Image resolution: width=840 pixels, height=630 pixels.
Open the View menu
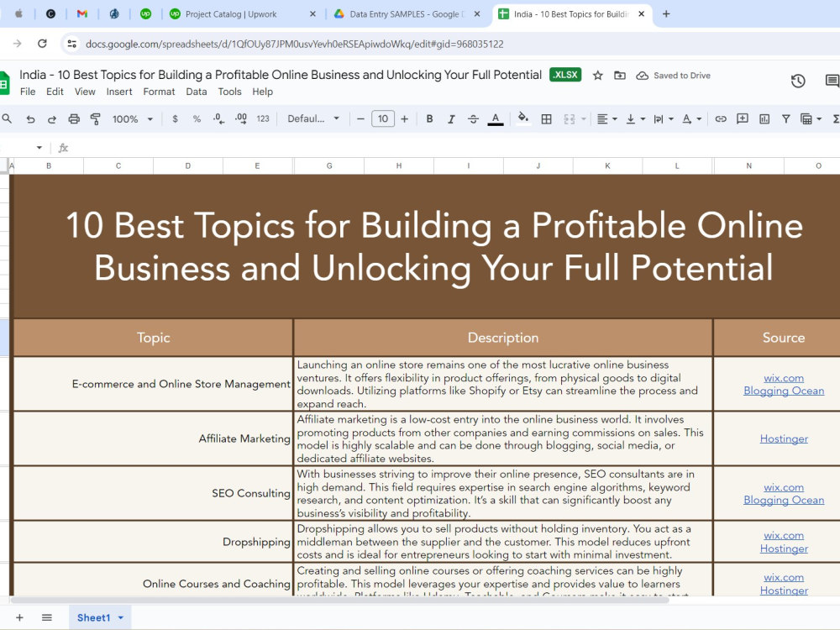pyautogui.click(x=85, y=92)
